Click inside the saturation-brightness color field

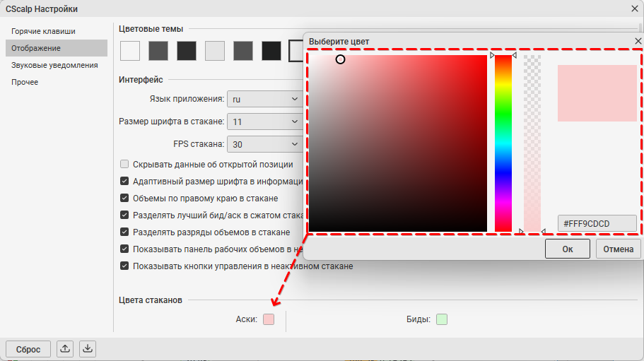point(398,143)
